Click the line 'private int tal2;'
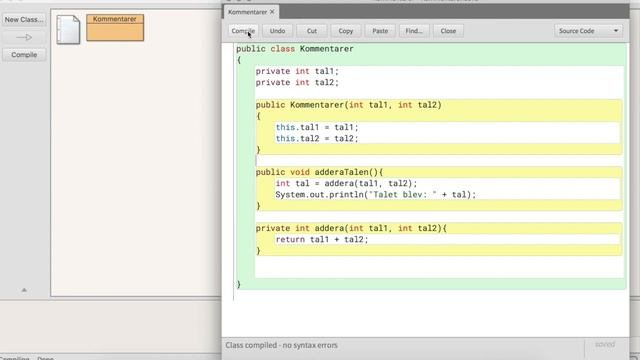This screenshot has height=360, width=640. point(297,82)
